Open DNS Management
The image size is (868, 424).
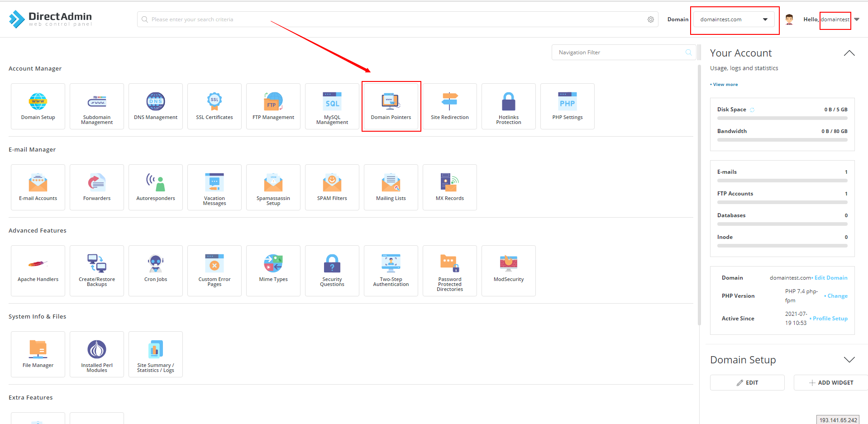click(x=156, y=106)
